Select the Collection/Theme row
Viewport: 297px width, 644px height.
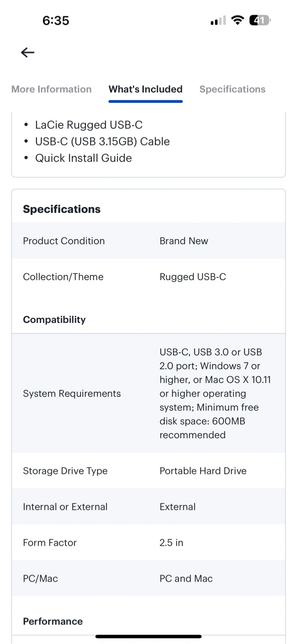tap(148, 277)
